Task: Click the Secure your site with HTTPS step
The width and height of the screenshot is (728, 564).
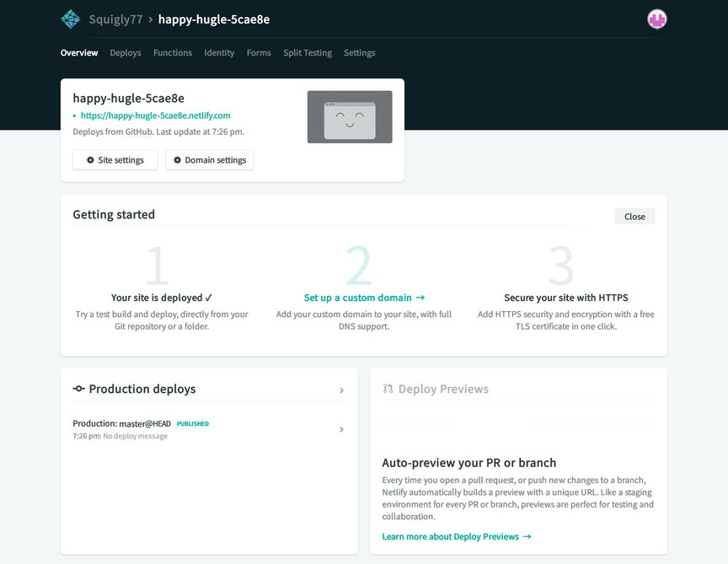Action: [x=565, y=298]
